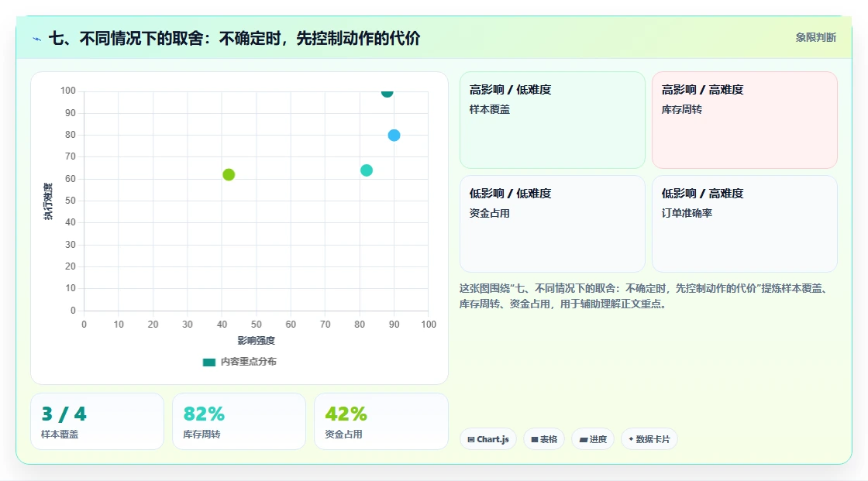Screen dimensions: 868x481
Task: Click the 42% stat value
Action: click(346, 414)
